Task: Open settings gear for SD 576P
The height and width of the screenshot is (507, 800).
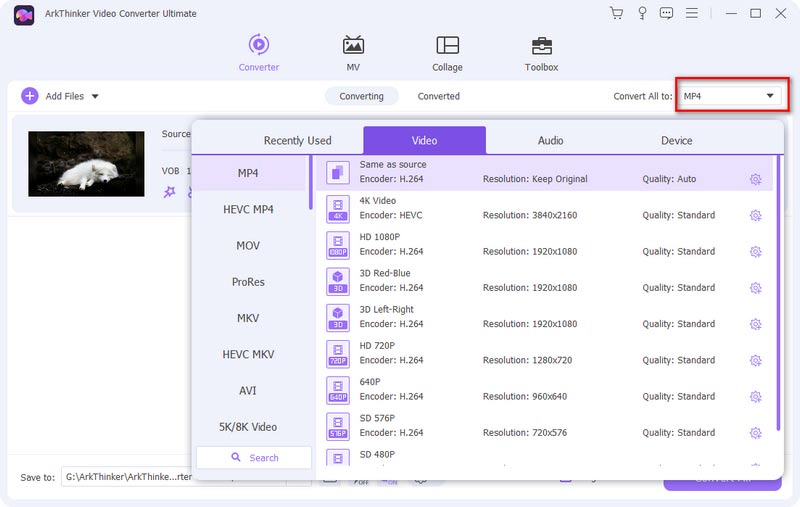Action: click(756, 433)
